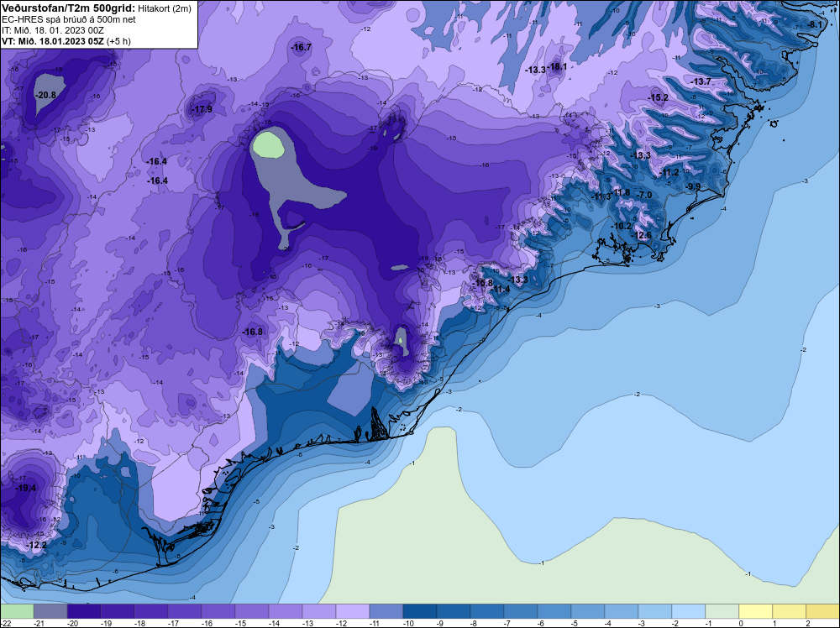Click the -13.7 station temperature value
Screen dimensions: 840x628
tap(701, 81)
